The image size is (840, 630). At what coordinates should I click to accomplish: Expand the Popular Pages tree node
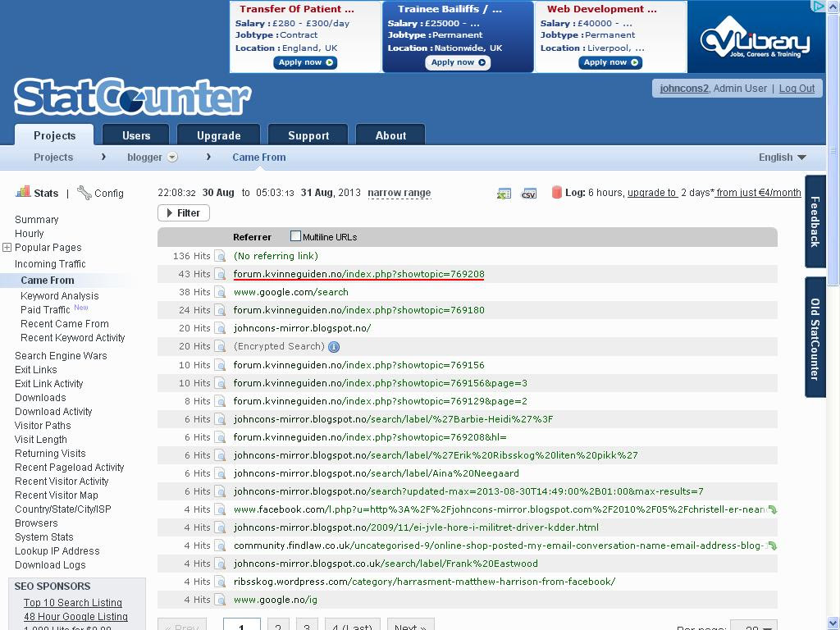click(x=7, y=248)
